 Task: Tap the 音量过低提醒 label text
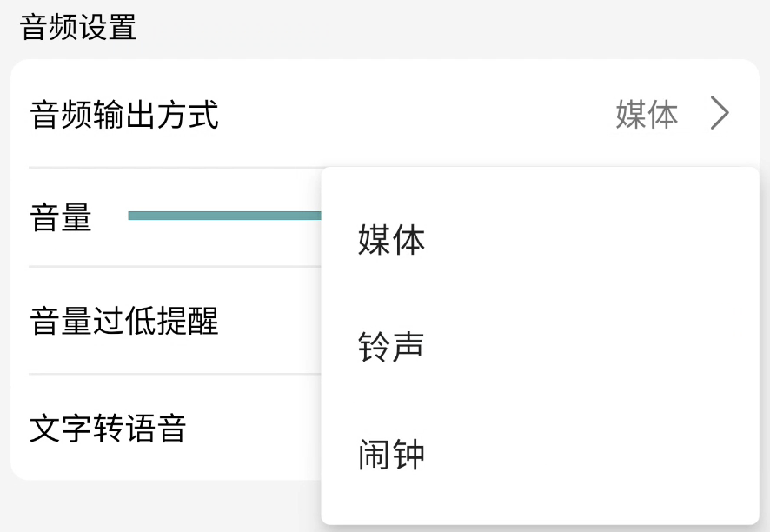[124, 321]
